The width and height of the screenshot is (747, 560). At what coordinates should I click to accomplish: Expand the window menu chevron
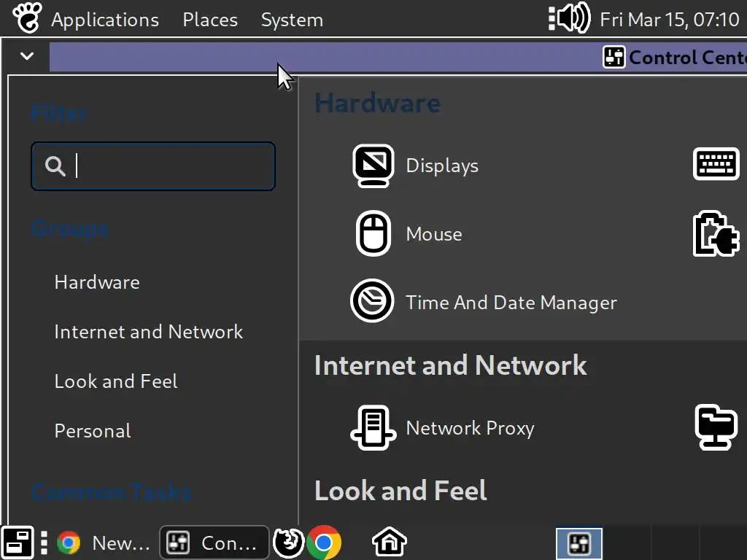tap(27, 56)
